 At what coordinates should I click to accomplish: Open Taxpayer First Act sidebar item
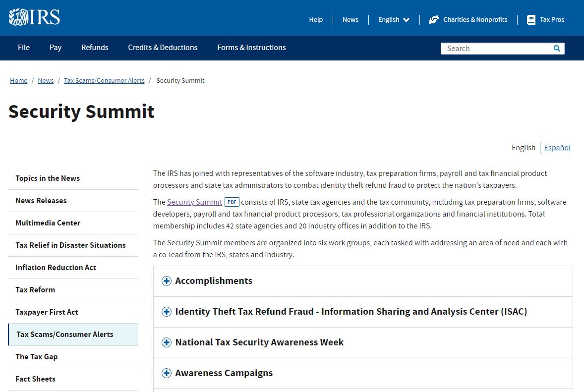pos(73,312)
